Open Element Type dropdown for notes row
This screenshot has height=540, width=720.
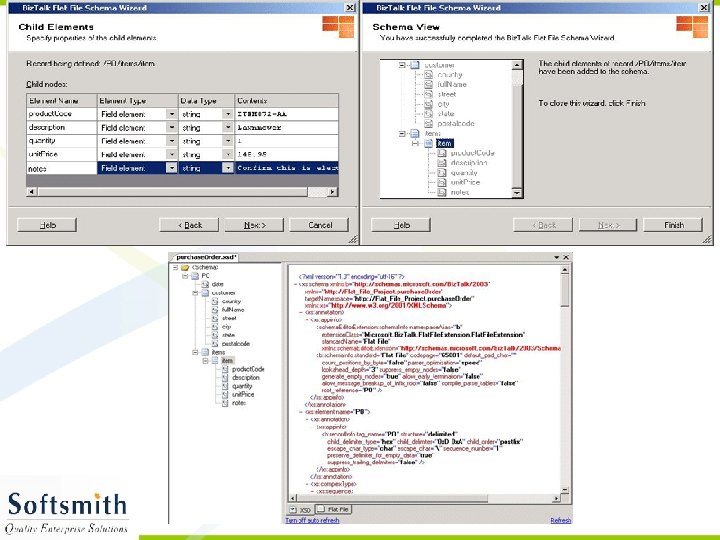tap(171, 168)
